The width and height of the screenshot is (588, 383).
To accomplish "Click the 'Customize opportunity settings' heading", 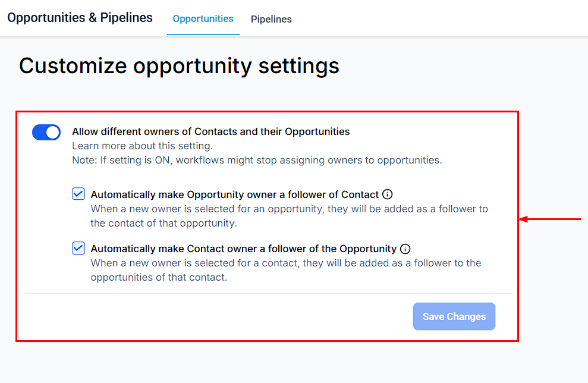I will click(179, 65).
